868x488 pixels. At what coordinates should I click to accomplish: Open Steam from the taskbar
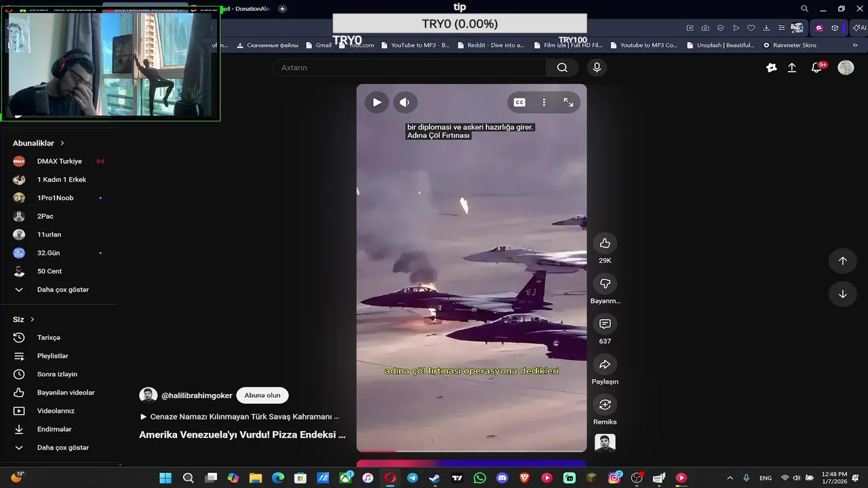pos(435,478)
